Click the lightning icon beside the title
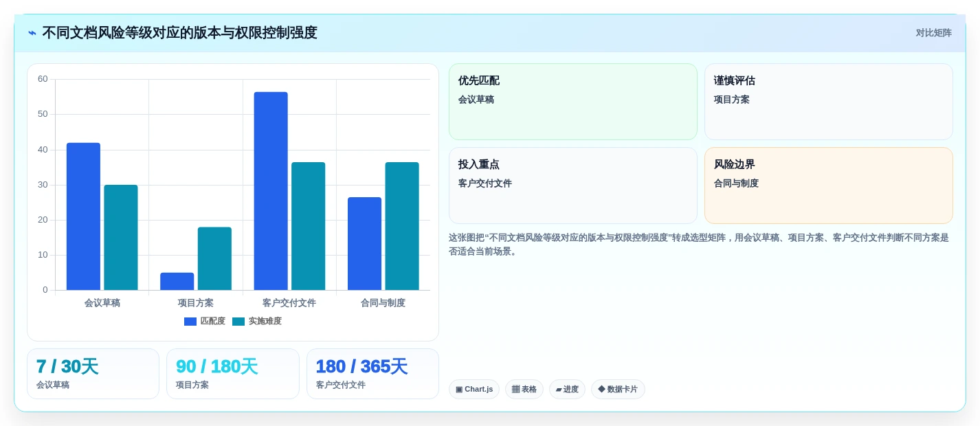 pyautogui.click(x=32, y=33)
